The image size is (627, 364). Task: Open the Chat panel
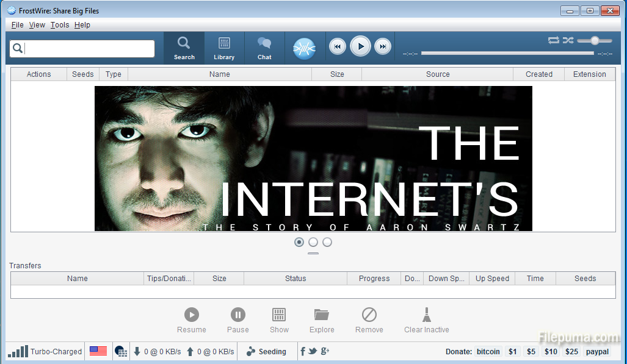pyautogui.click(x=264, y=48)
